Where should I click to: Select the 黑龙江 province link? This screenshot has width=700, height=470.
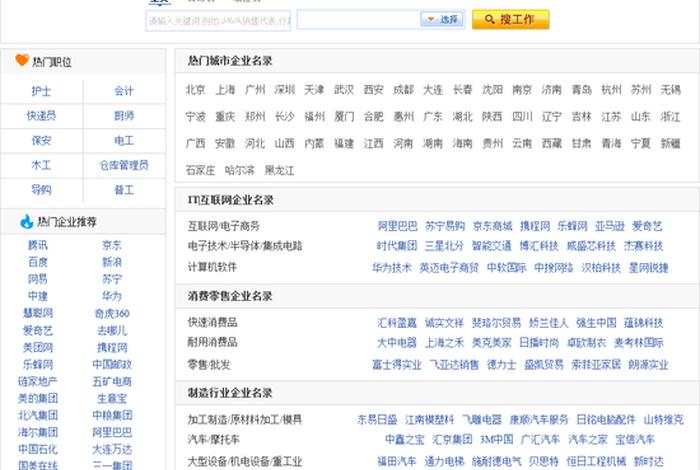pos(279,170)
